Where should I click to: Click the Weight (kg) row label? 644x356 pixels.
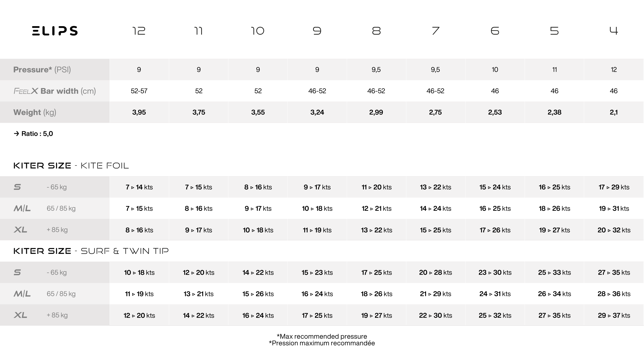click(35, 112)
